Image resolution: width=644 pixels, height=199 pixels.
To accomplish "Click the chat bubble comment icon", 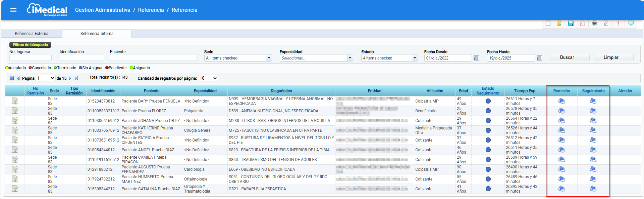I will [631, 23].
